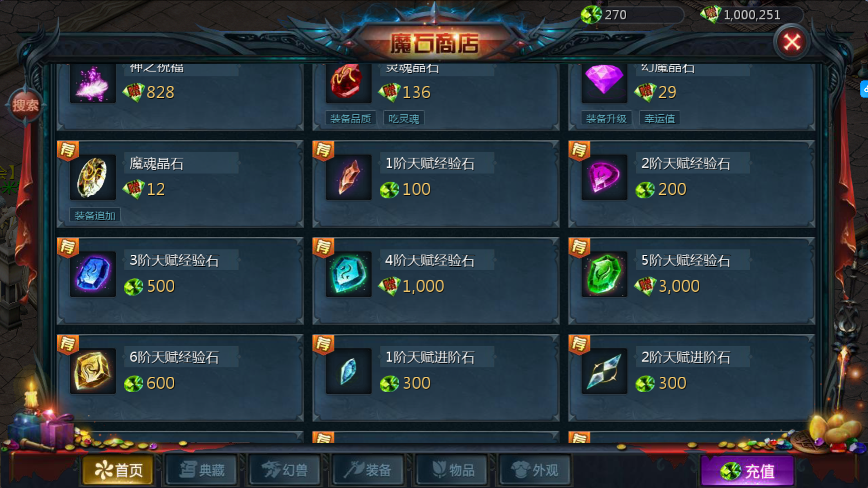The image size is (868, 488).
Task: Open the 外观 tab
Action: click(x=535, y=470)
